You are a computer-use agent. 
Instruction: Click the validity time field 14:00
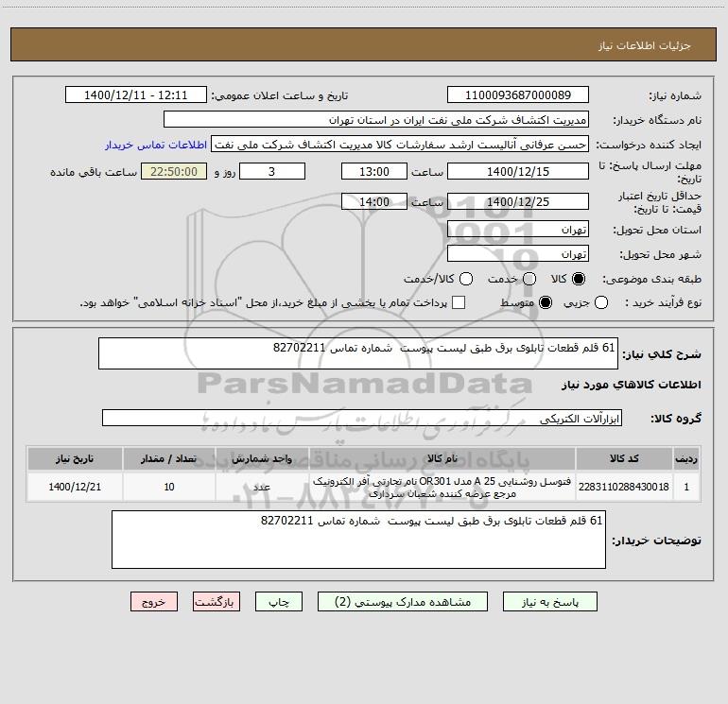point(374,202)
